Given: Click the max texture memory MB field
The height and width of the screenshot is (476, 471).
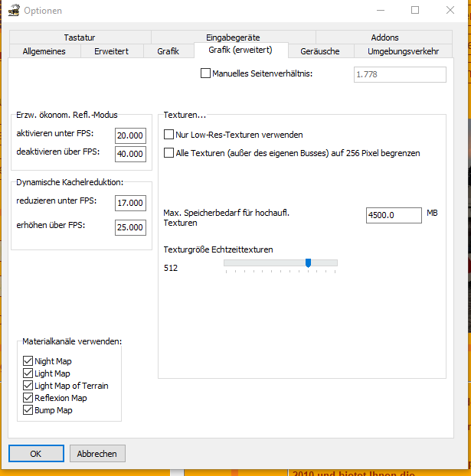Looking at the screenshot, I should [394, 215].
